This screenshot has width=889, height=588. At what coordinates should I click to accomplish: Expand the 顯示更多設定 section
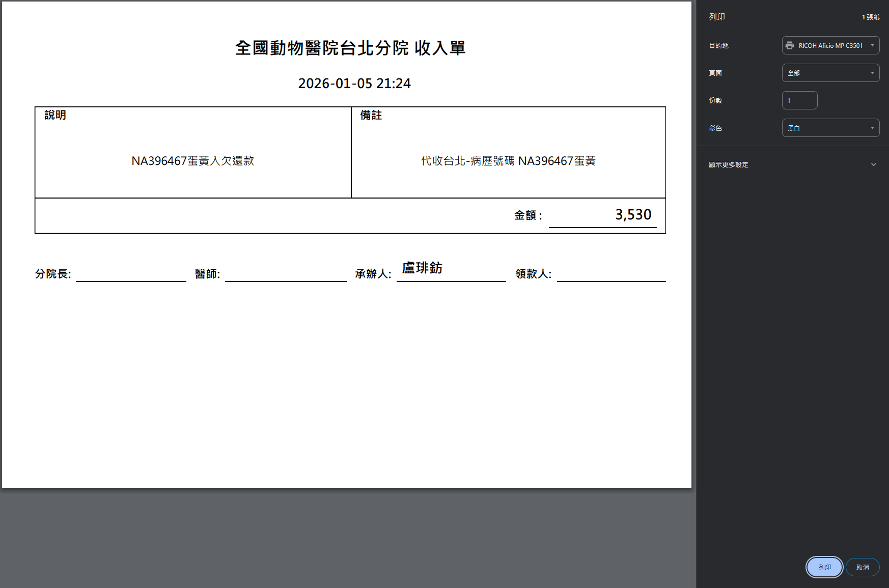(x=729, y=165)
